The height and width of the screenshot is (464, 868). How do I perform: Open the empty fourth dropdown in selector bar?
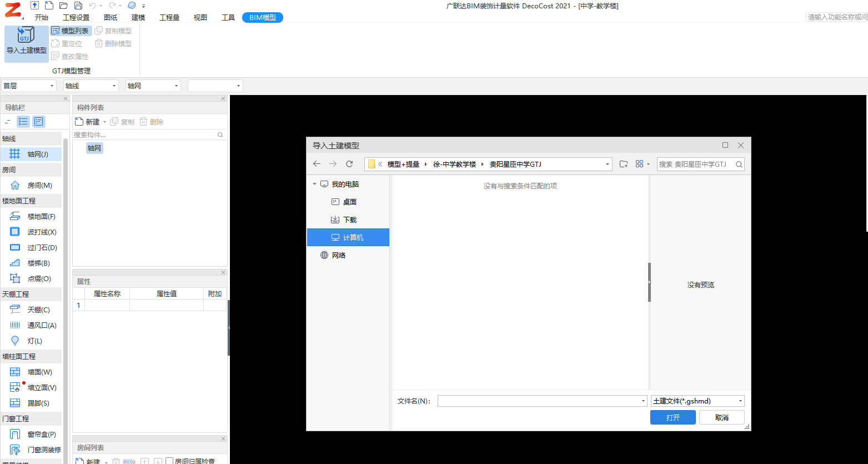215,86
